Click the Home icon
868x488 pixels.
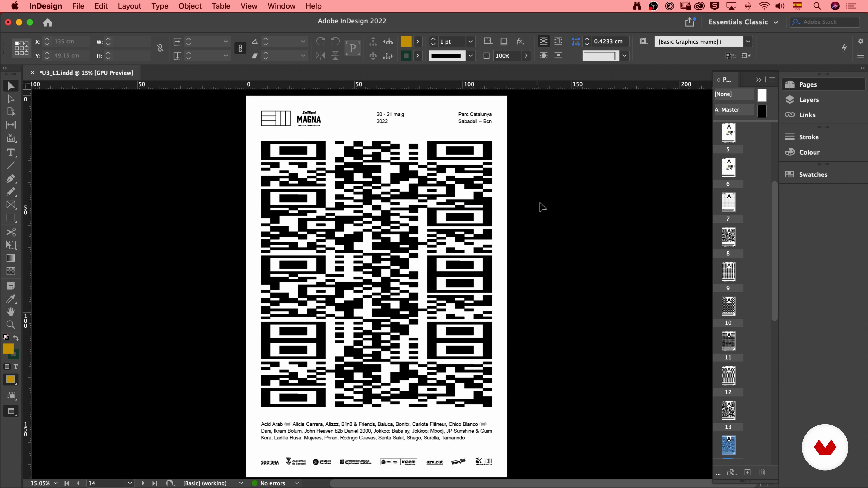(47, 23)
